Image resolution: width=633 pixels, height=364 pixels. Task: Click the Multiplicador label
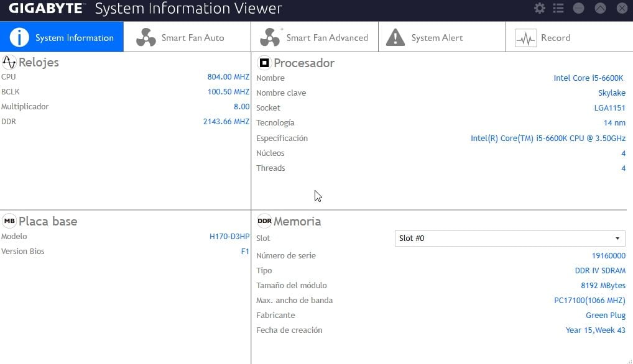25,106
